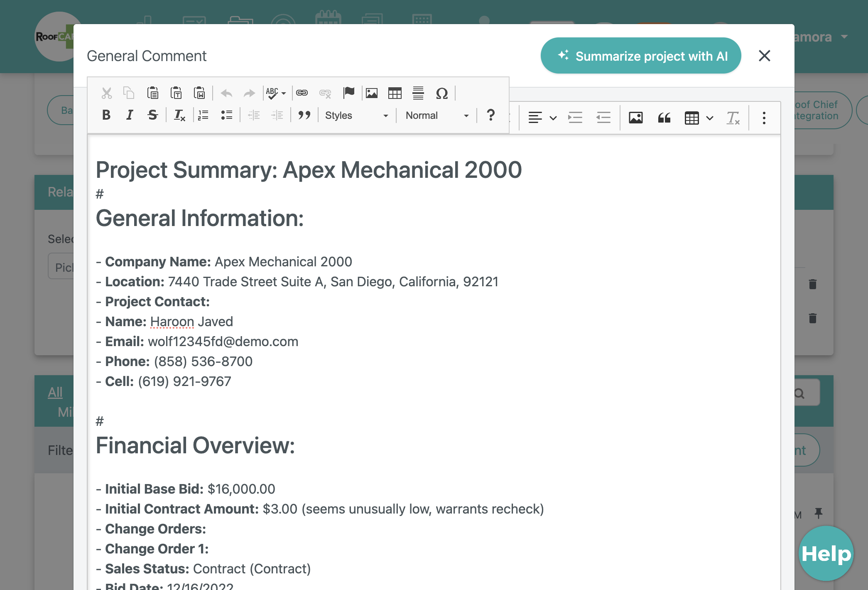Screen dimensions: 868x590
Task: Increase indent in classic toolbar
Action: [277, 115]
